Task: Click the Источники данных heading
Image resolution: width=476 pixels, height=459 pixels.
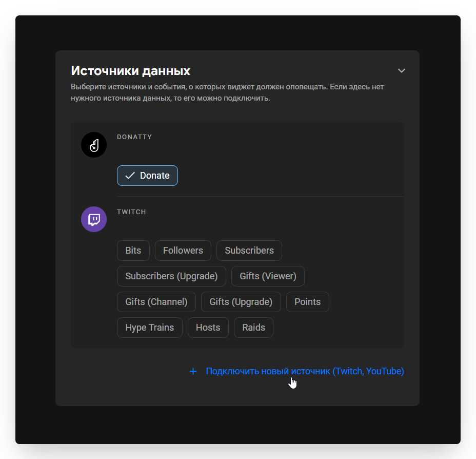Action: click(130, 71)
